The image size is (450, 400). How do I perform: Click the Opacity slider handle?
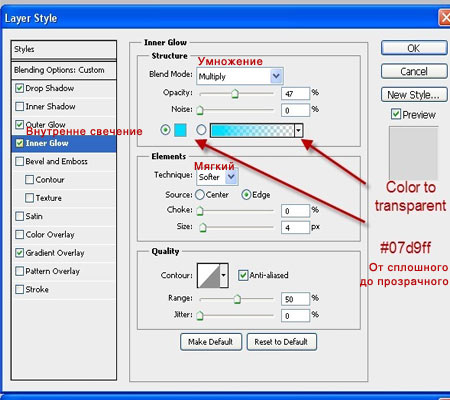coord(235,94)
